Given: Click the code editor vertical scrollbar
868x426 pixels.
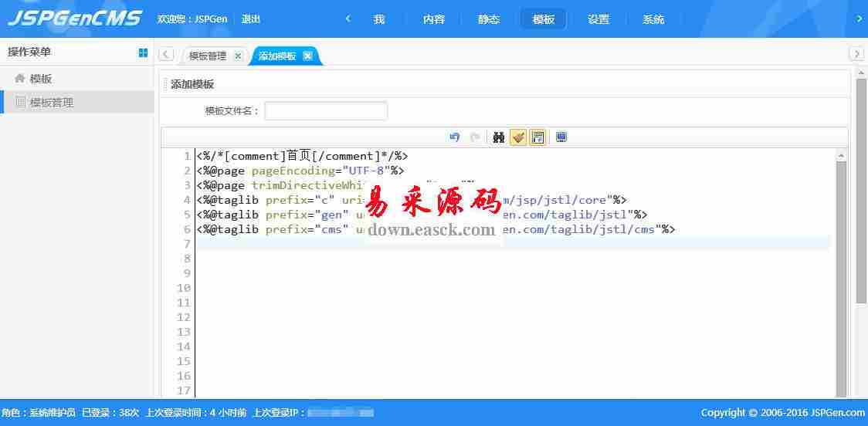Looking at the screenshot, I should (841, 270).
